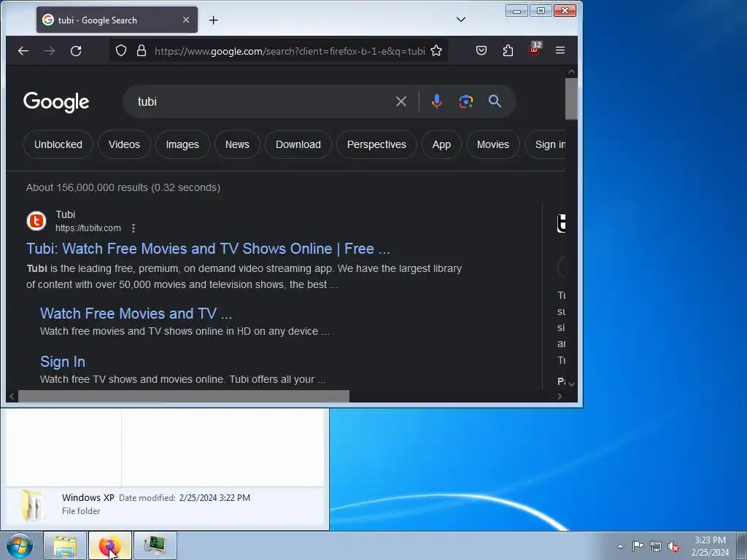Select the Movies filter chip
747x560 pixels.
(492, 145)
